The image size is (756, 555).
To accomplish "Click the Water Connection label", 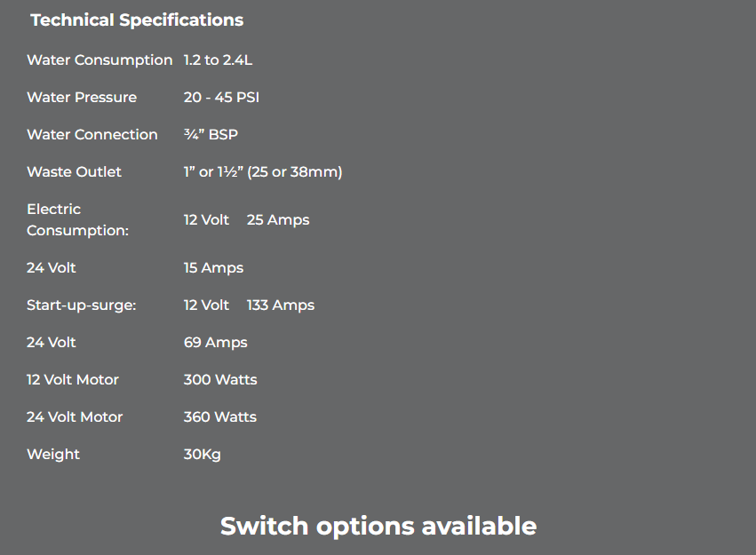I will [x=92, y=135].
